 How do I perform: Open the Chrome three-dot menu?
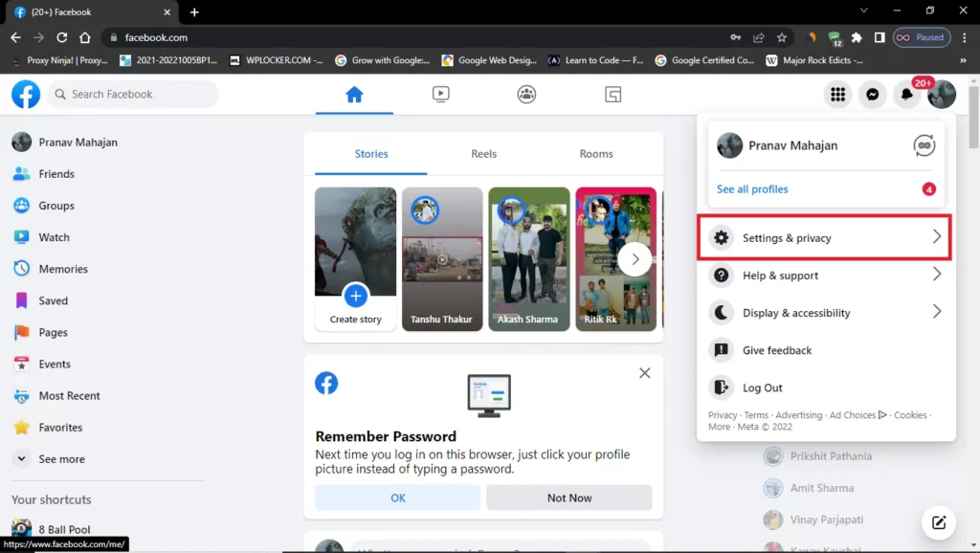point(965,37)
